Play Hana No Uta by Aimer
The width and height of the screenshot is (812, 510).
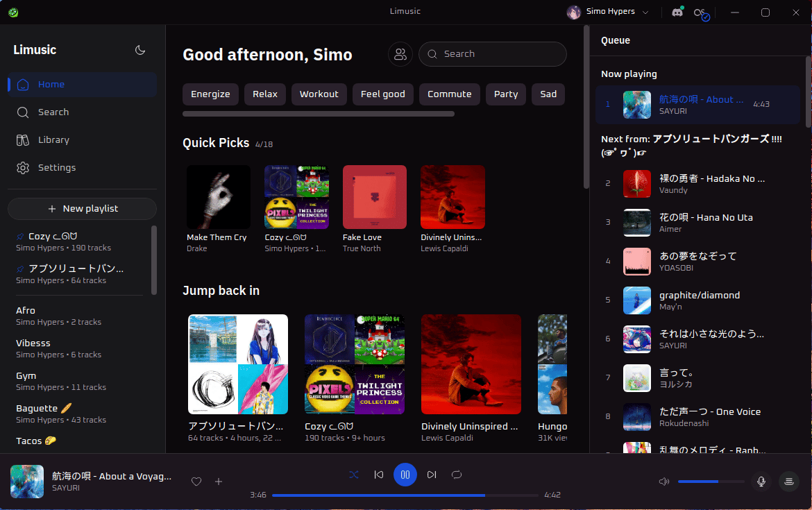(x=697, y=223)
